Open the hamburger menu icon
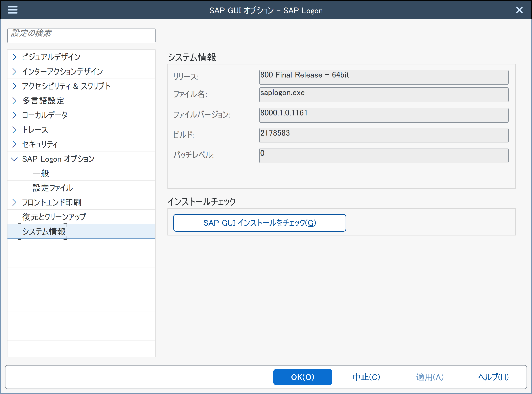This screenshot has height=394, width=532. (13, 10)
